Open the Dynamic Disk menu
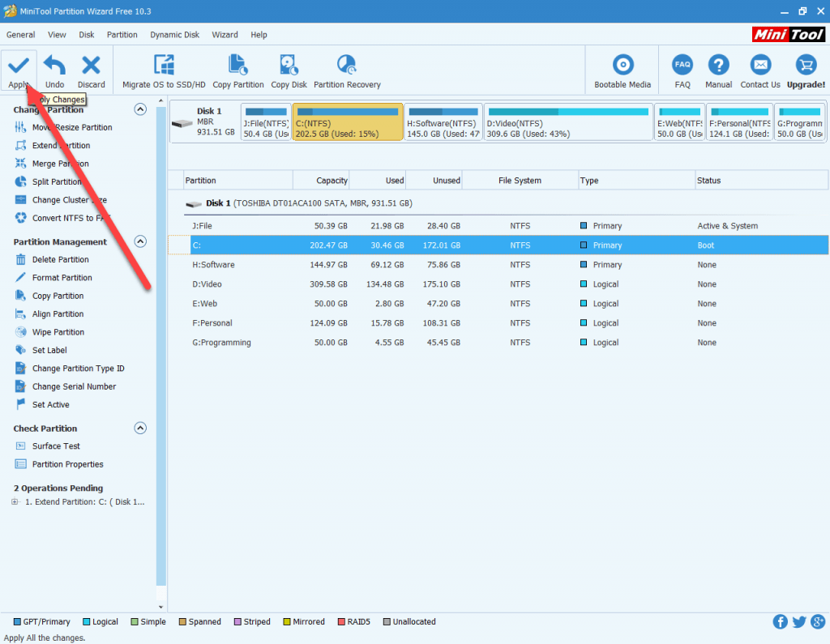 coord(174,35)
